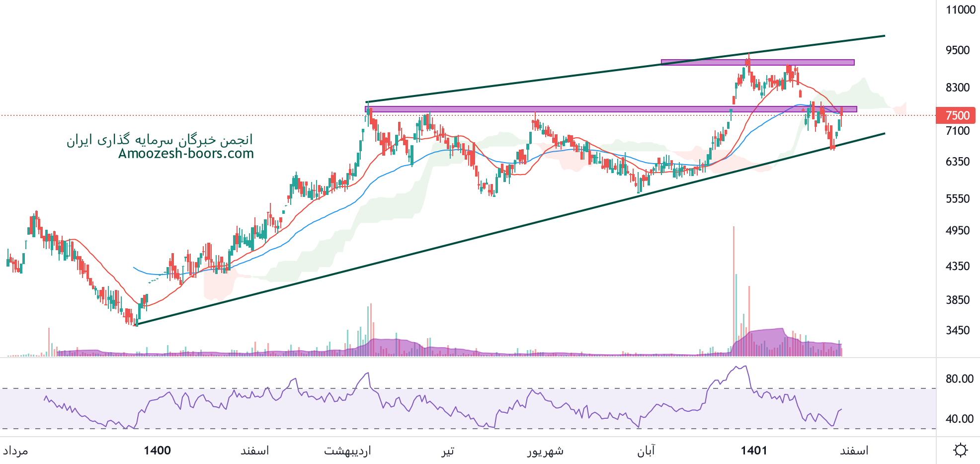Click the 9500 price scale label

click(958, 50)
